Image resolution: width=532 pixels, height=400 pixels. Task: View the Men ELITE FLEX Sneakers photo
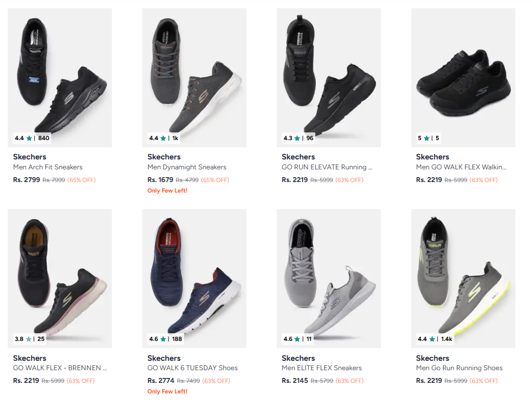[x=329, y=273]
